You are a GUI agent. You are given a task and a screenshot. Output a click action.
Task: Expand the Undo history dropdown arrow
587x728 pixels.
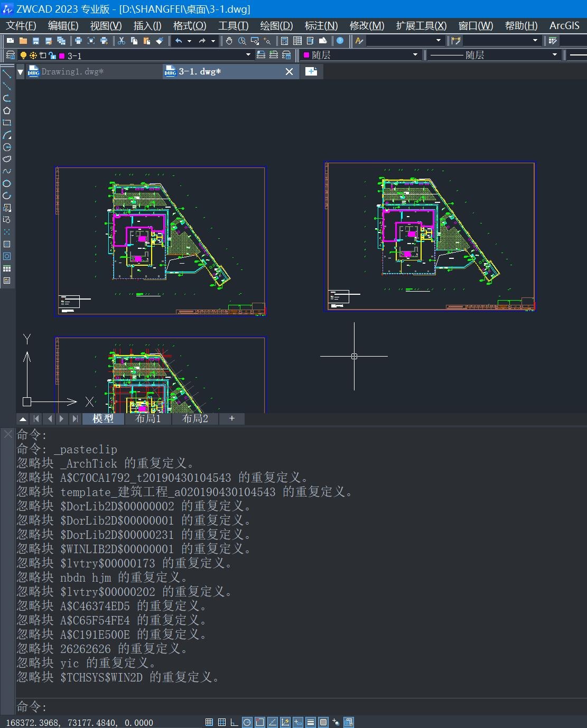click(189, 41)
